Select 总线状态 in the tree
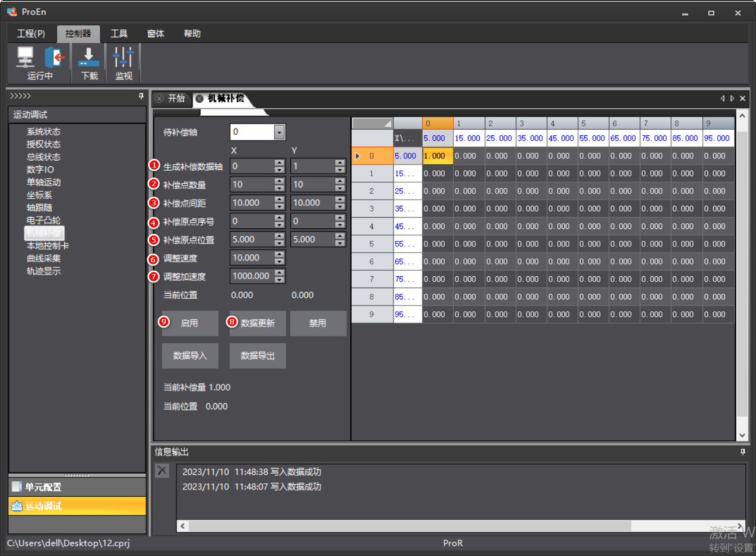This screenshot has height=556, width=756. pos(43,157)
